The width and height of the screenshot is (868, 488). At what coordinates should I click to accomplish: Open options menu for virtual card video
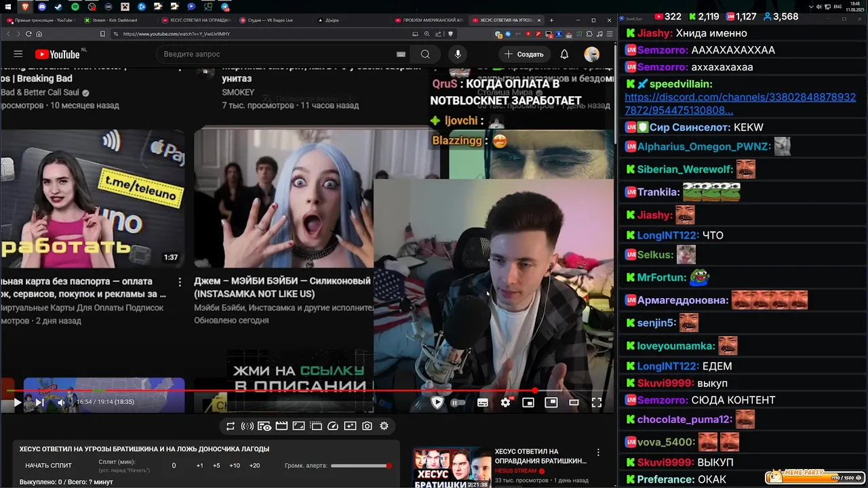click(x=180, y=281)
